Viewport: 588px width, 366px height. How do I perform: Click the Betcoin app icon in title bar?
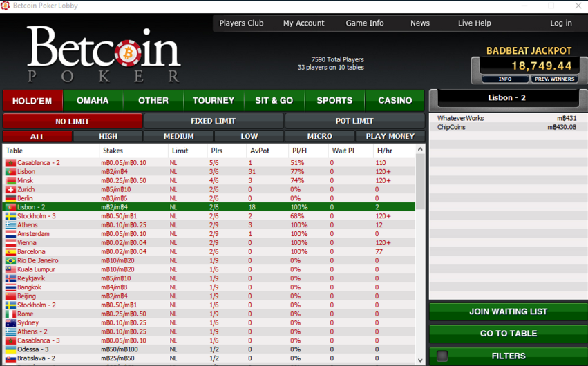pos(6,6)
